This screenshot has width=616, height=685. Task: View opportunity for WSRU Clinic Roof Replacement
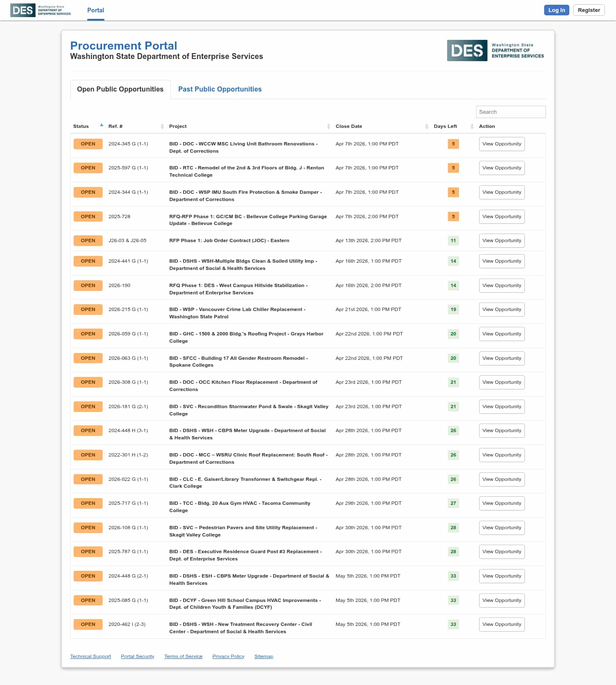502,455
